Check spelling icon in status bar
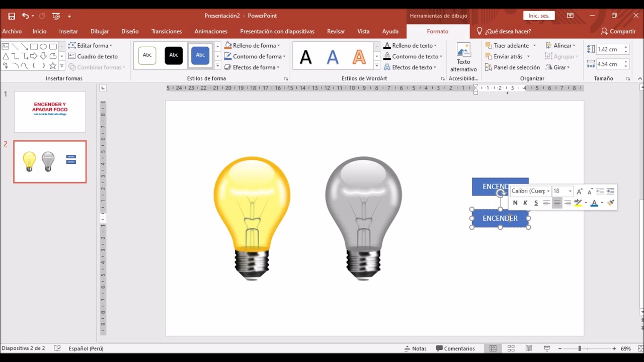Viewport: 644px width, 362px height. 57,348
